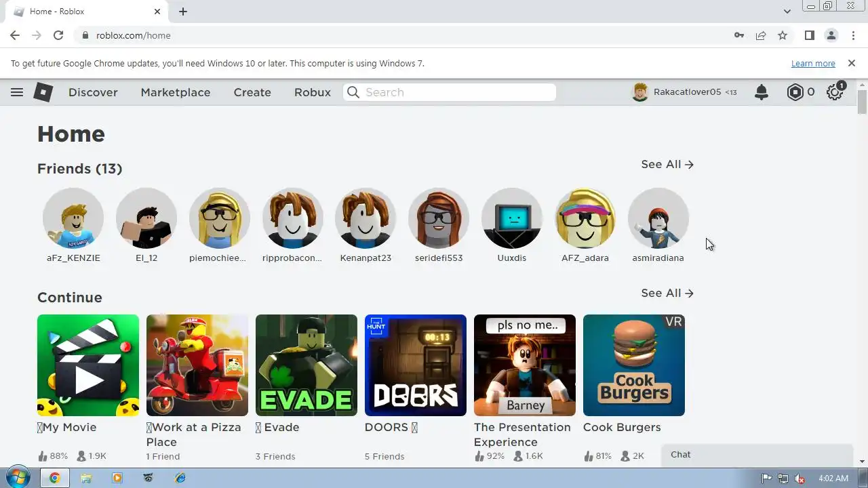This screenshot has width=868, height=488.
Task: Open friend AFZ_adara avatar
Action: point(585,218)
